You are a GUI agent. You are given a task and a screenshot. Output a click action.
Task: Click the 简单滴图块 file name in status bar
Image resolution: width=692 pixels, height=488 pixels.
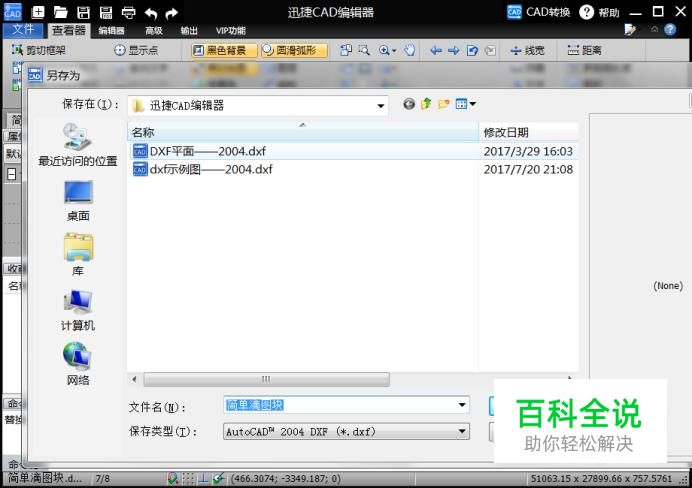pos(45,478)
